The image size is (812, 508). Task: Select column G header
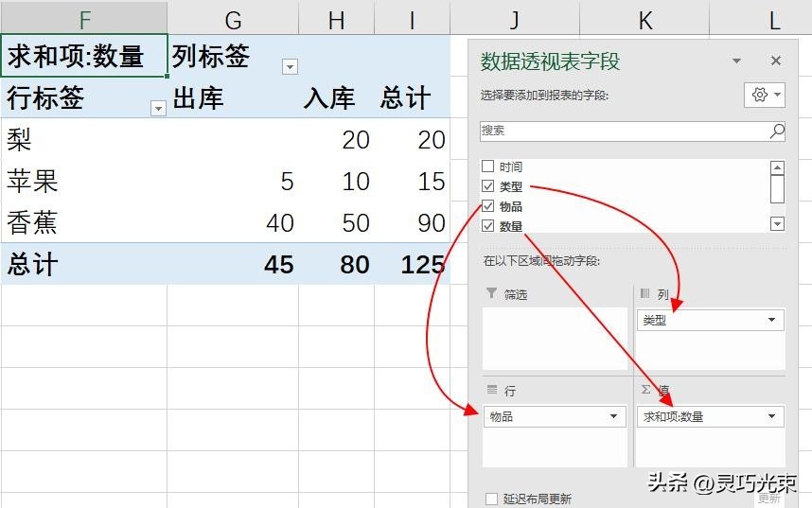(x=233, y=20)
